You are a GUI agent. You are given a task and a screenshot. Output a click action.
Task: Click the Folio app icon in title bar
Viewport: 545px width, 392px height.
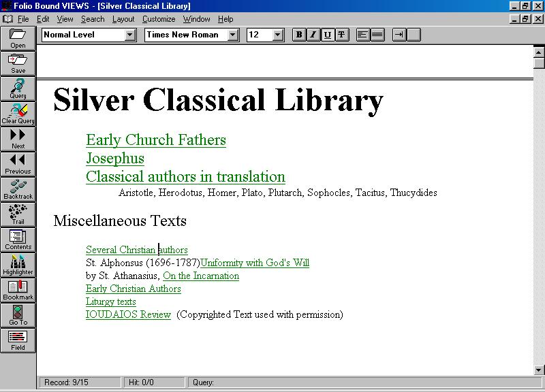point(6,6)
